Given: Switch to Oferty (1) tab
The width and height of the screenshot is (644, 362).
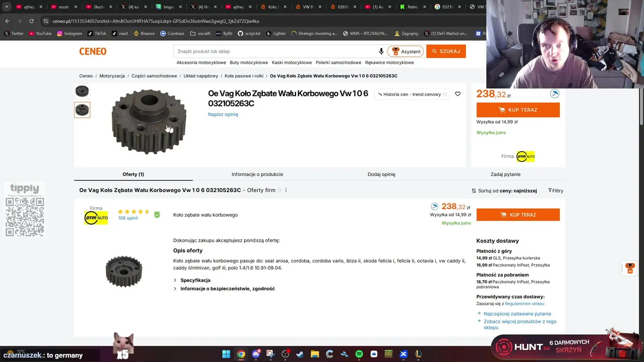Looking at the screenshot, I should (133, 174).
